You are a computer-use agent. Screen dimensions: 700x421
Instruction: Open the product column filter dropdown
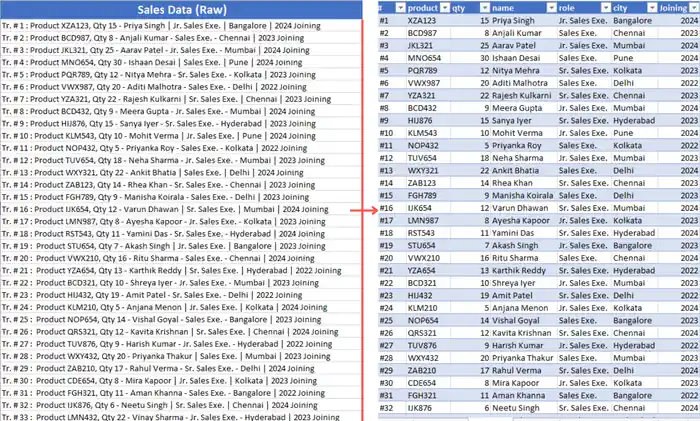point(445,8)
